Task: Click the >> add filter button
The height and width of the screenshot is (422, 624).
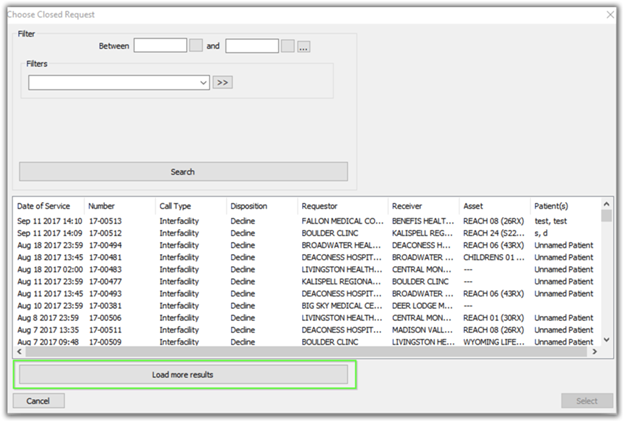Action: [222, 82]
